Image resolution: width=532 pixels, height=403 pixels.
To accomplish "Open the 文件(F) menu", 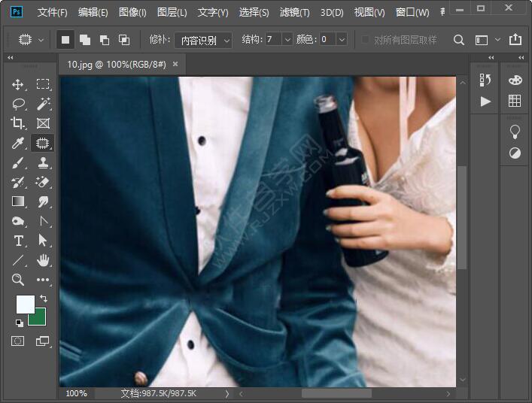I will pyautogui.click(x=52, y=13).
